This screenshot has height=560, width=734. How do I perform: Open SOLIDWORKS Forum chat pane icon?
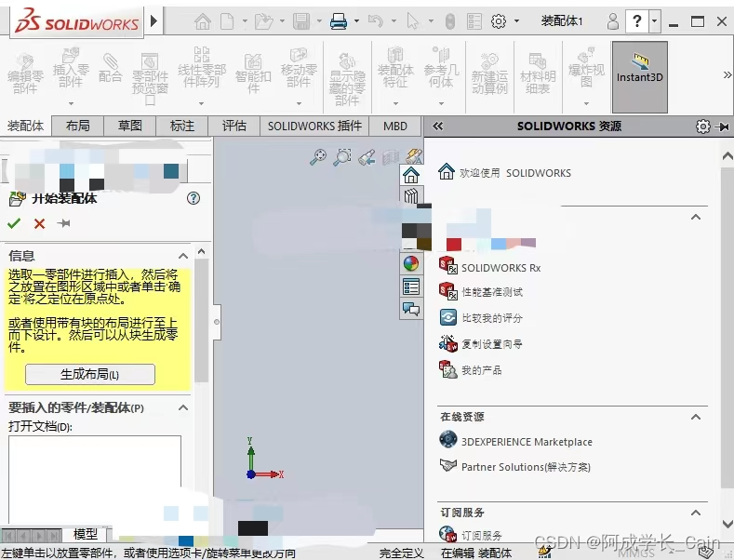[411, 309]
